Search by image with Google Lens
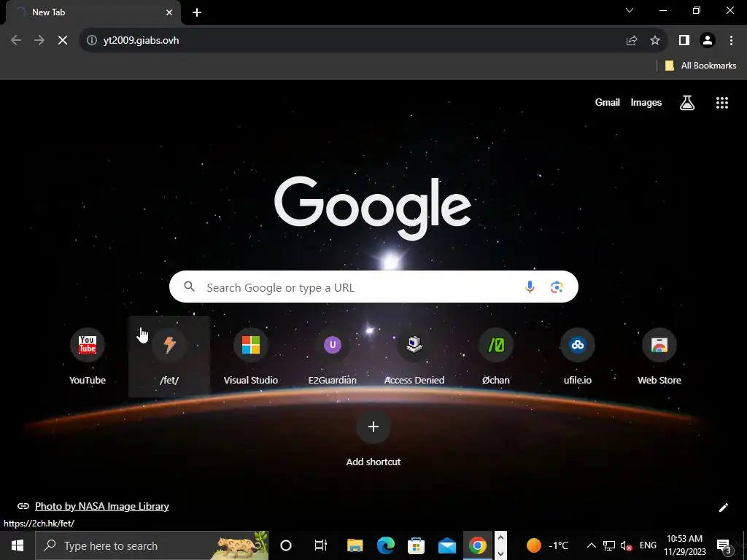The image size is (747, 560). (557, 287)
